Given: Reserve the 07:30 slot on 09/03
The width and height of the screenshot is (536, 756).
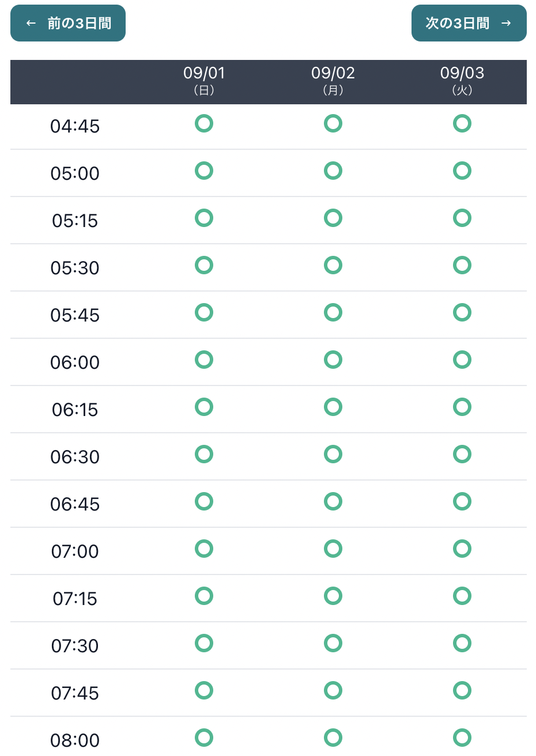Looking at the screenshot, I should coord(462,643).
